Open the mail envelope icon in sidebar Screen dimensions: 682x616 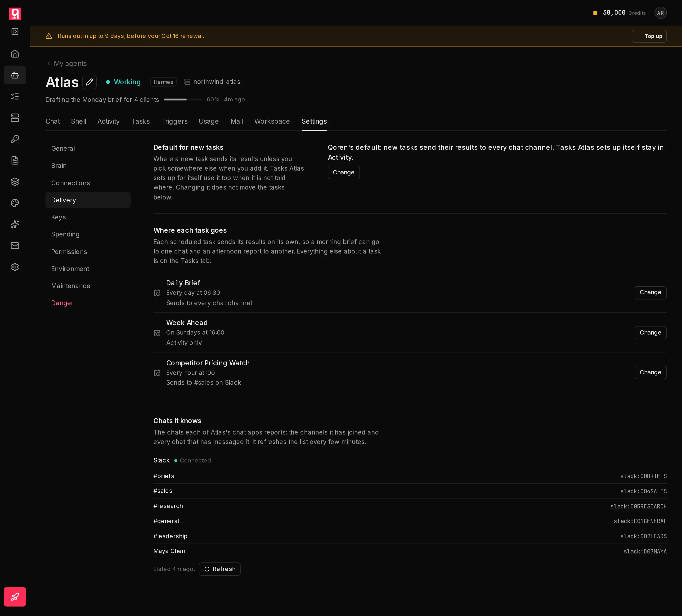pyautogui.click(x=15, y=246)
